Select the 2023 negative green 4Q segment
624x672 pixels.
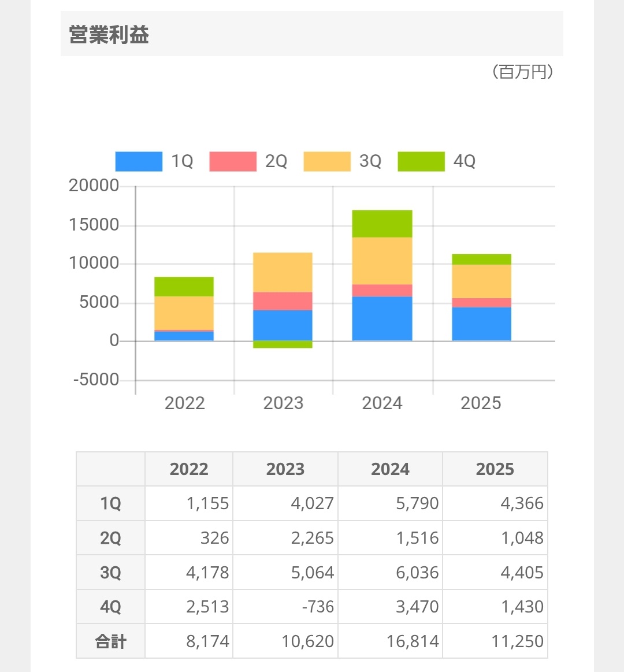tap(283, 344)
